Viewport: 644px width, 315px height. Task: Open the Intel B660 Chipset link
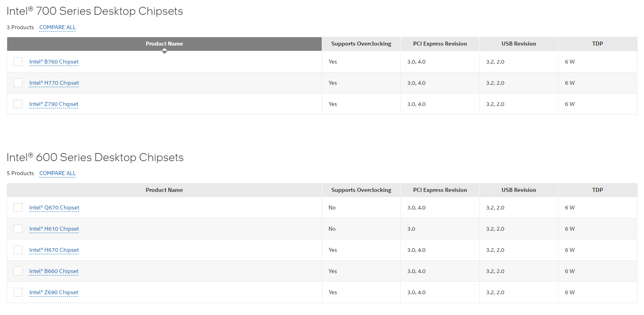tap(54, 271)
